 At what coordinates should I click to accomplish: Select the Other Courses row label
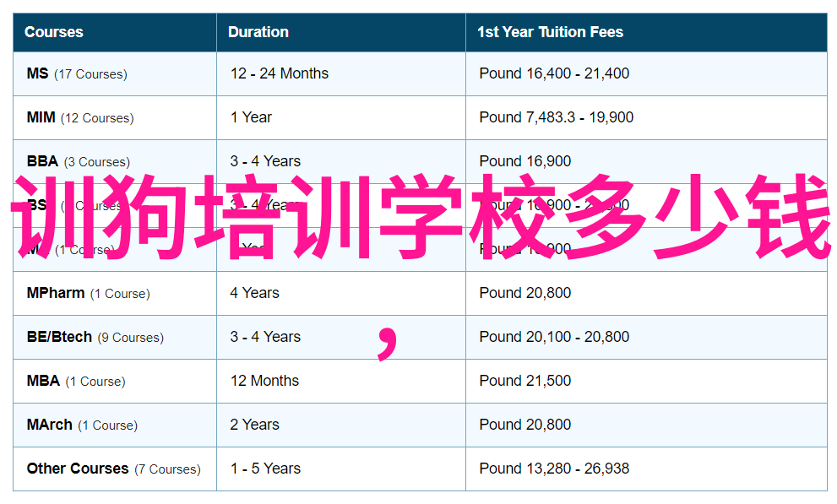tap(78, 469)
